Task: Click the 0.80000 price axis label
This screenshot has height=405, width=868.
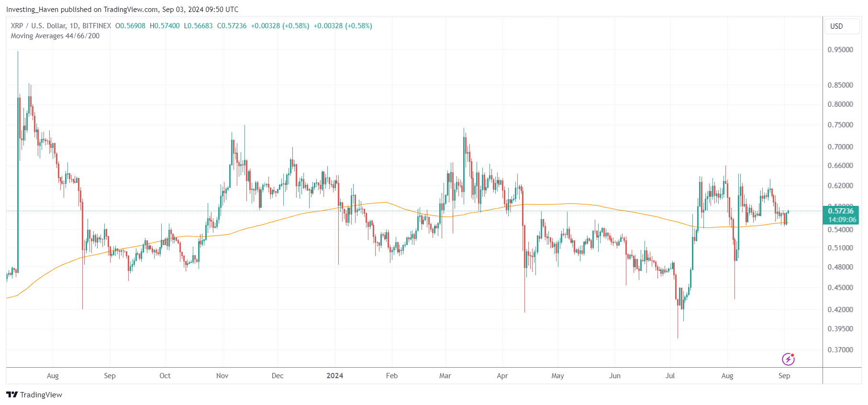Action: tap(840, 104)
